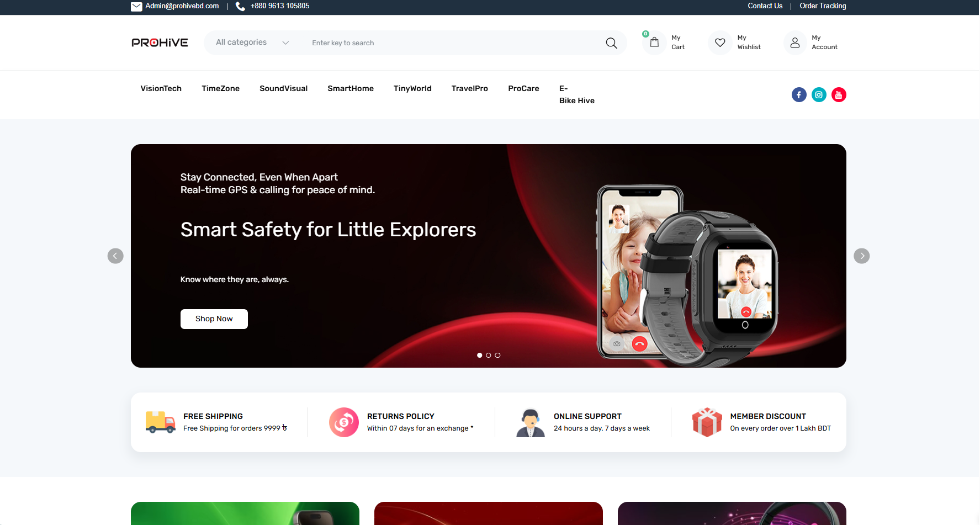Click the online support agent icon

tap(531, 423)
